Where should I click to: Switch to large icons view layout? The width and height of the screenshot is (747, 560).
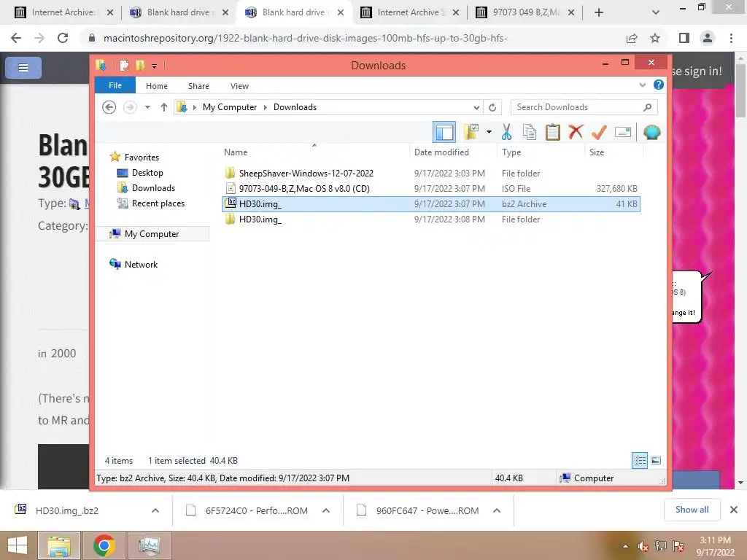coord(656,460)
